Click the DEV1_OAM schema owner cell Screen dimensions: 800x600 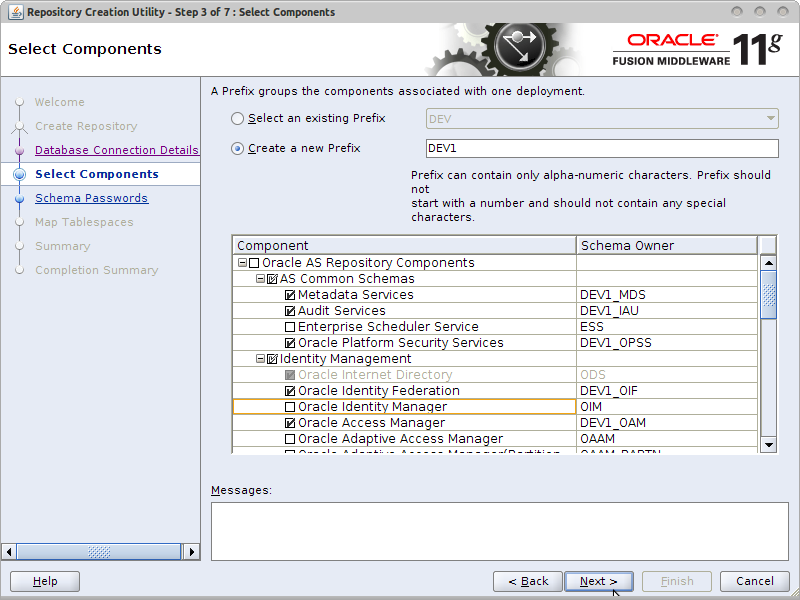tap(667, 423)
